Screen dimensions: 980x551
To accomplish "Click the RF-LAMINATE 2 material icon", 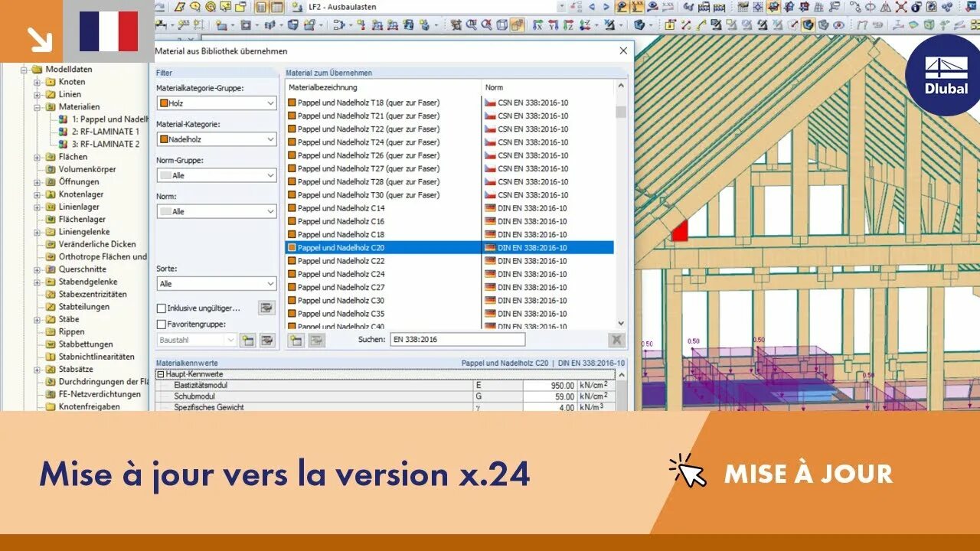I will [x=64, y=144].
